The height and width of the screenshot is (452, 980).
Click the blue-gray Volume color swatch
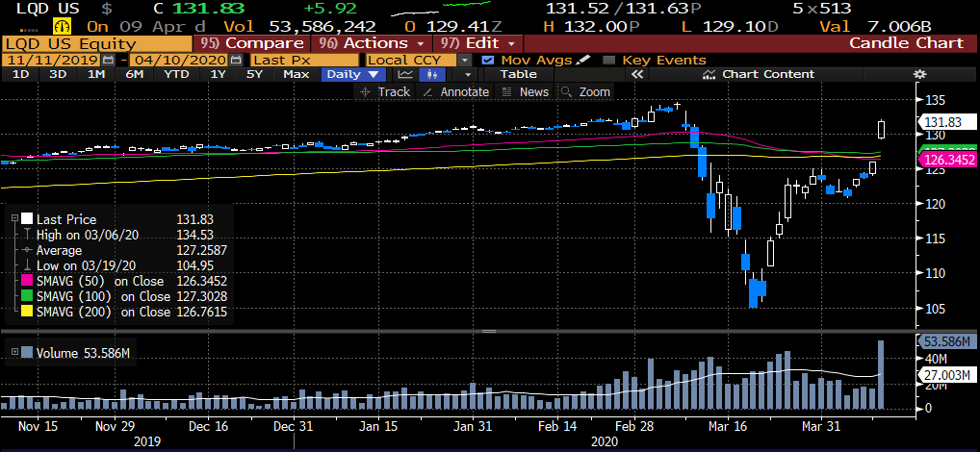(x=27, y=352)
